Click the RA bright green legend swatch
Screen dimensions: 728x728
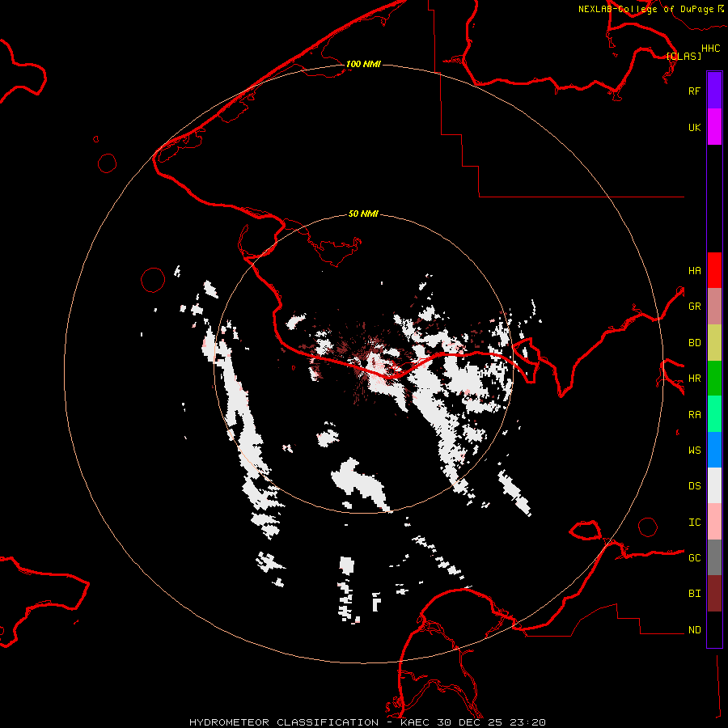[714, 414]
